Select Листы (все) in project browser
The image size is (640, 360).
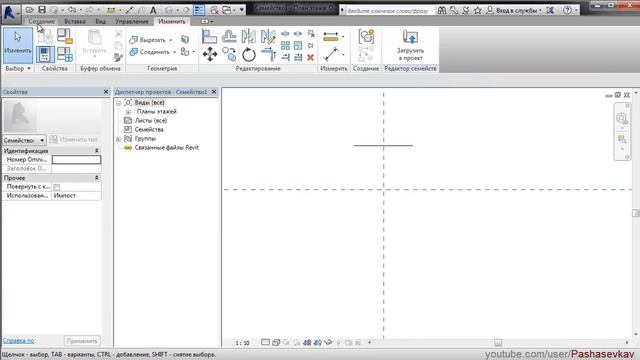click(151, 120)
